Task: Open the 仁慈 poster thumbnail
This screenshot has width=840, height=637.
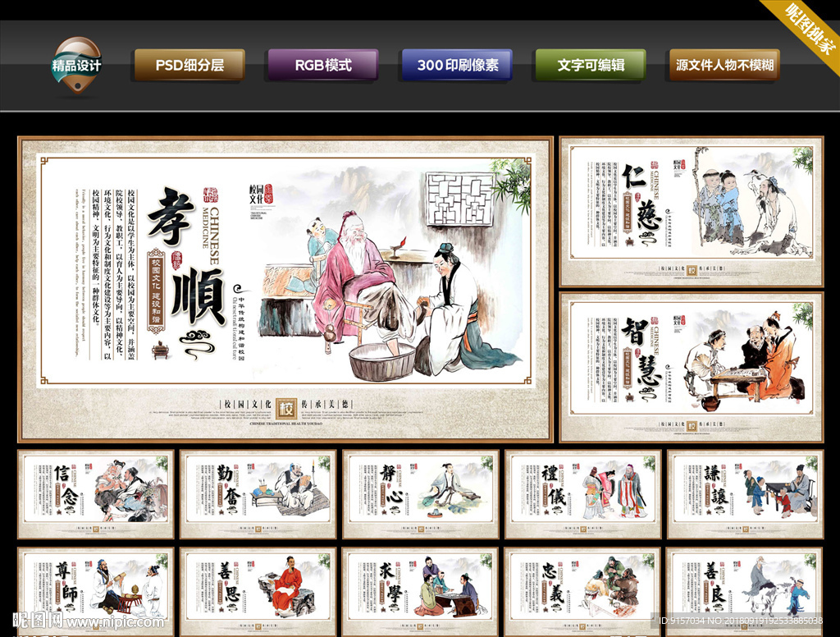Action: click(691, 212)
